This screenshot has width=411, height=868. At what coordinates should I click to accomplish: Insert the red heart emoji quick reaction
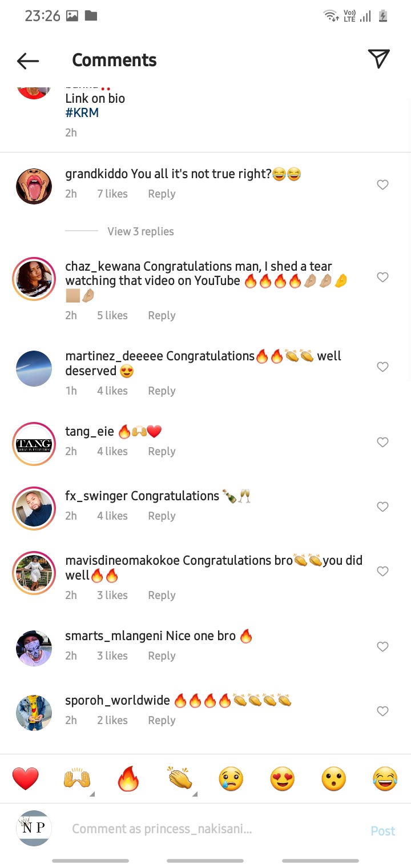[26, 779]
